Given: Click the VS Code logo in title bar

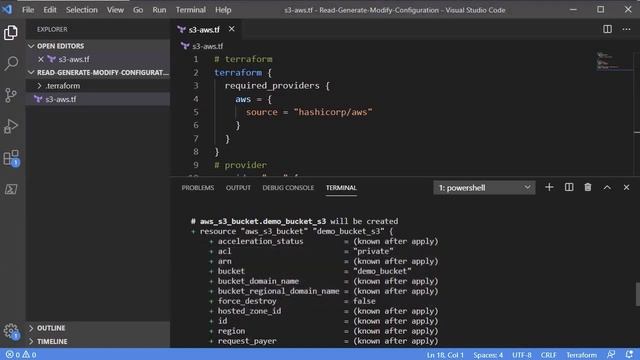Looking at the screenshot, I should pos(7,9).
